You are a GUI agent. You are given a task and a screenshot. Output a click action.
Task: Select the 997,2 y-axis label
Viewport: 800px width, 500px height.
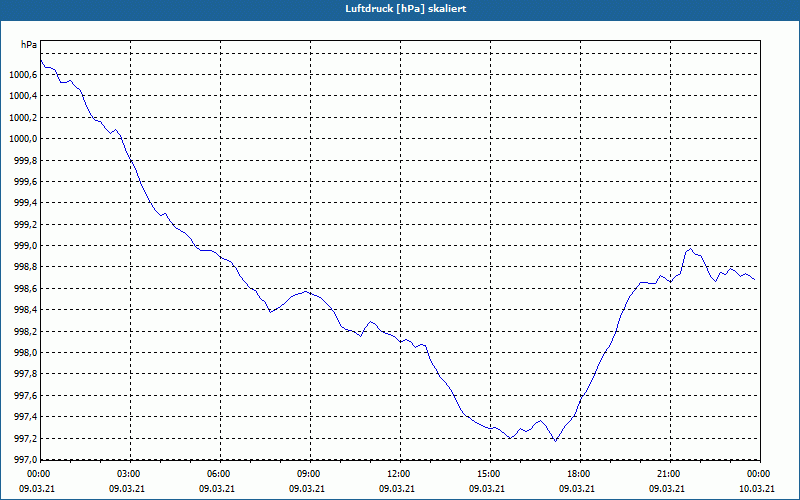click(x=26, y=439)
